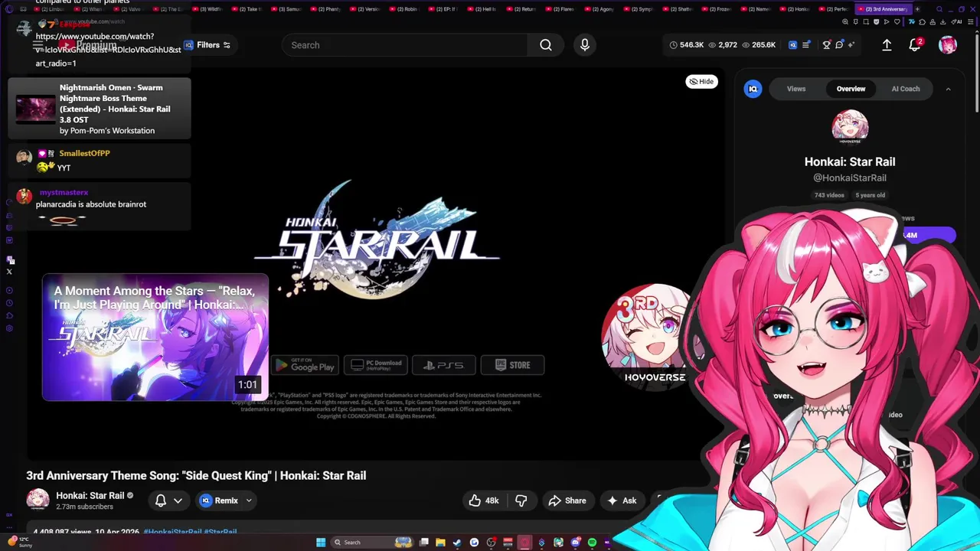980x551 pixels.
Task: Click the '743 videos' stat chip
Action: tap(829, 195)
